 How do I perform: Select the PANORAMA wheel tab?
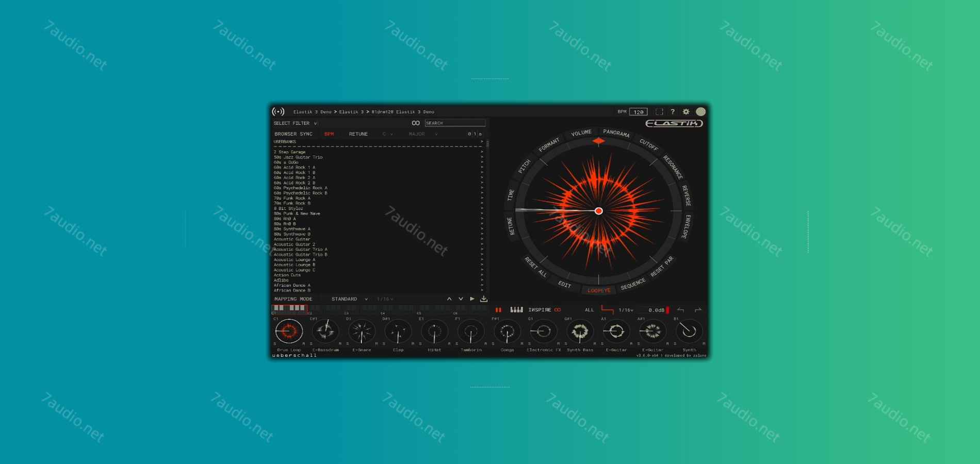(616, 133)
